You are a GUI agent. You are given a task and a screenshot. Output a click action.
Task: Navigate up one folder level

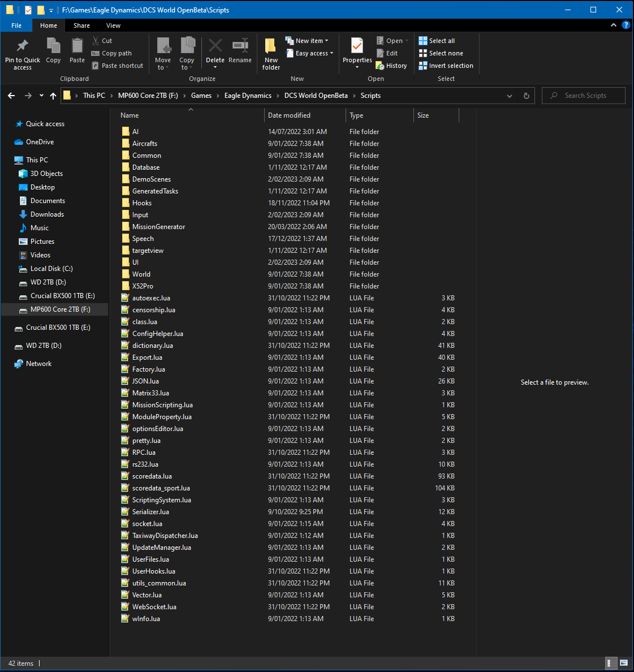tap(53, 95)
